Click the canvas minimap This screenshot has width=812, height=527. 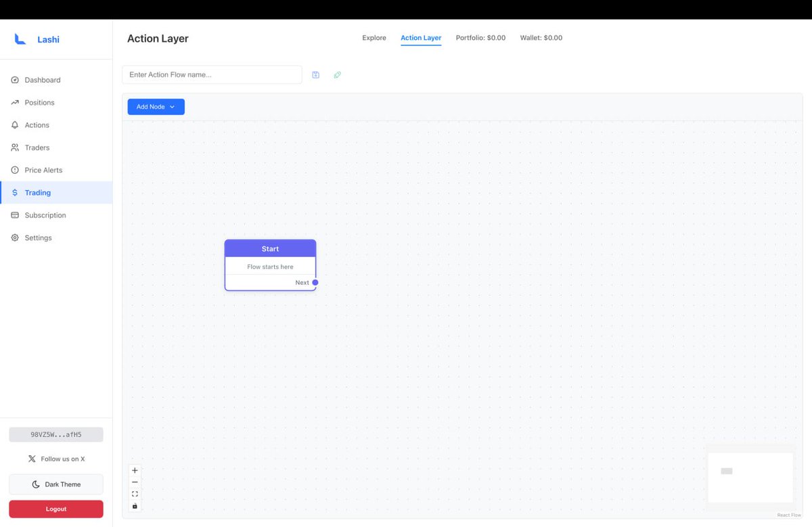click(x=750, y=478)
